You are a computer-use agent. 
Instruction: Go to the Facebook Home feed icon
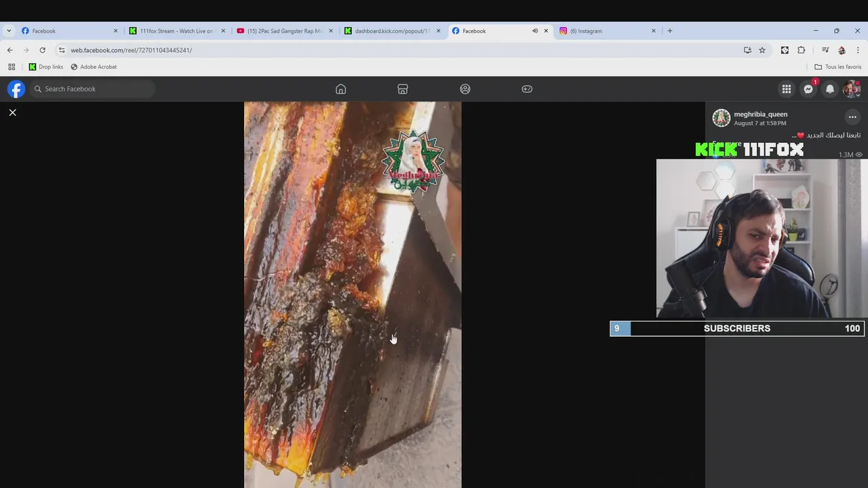(340, 89)
